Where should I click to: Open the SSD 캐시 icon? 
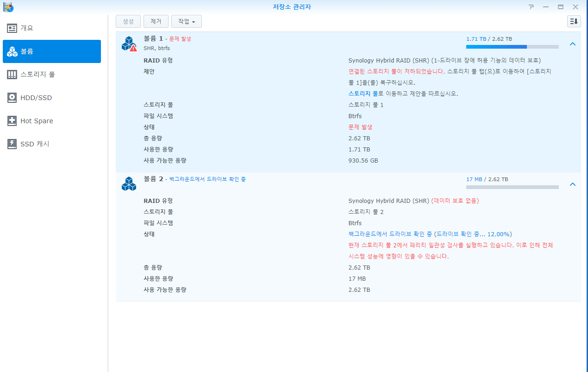point(12,144)
